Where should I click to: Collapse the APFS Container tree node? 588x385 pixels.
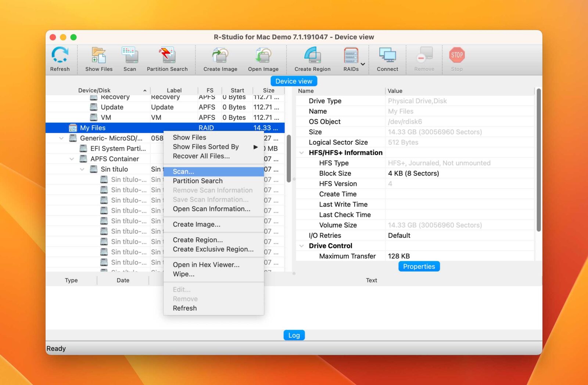pyautogui.click(x=71, y=159)
